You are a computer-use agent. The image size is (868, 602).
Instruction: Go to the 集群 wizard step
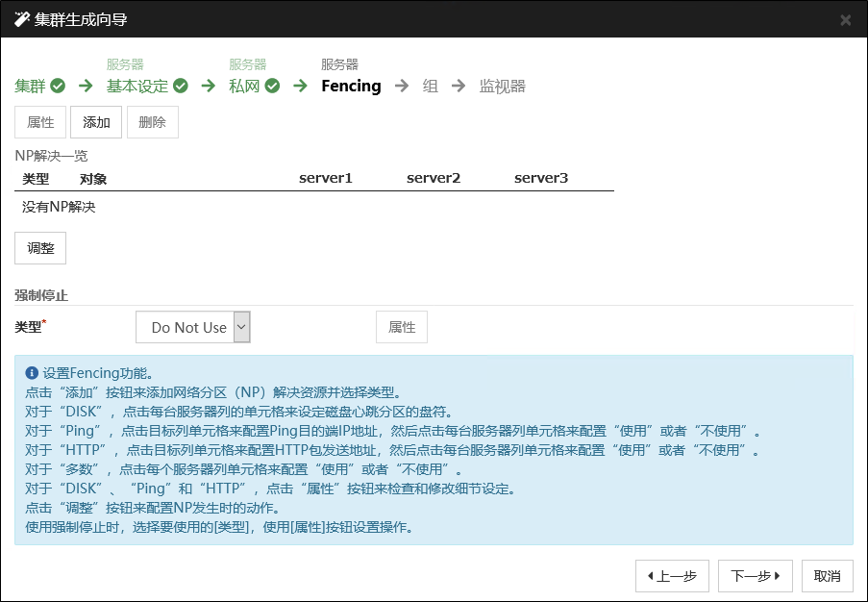(31, 86)
